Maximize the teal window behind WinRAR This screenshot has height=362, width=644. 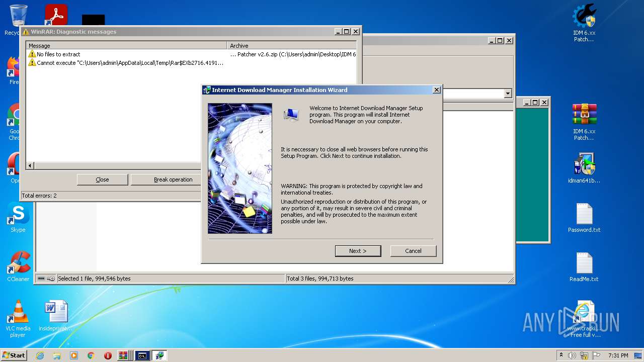click(x=535, y=102)
